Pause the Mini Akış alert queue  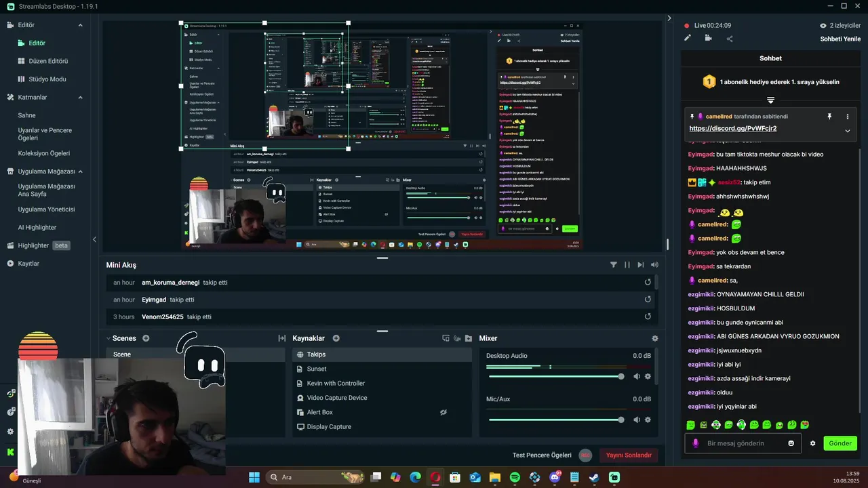[x=627, y=265]
